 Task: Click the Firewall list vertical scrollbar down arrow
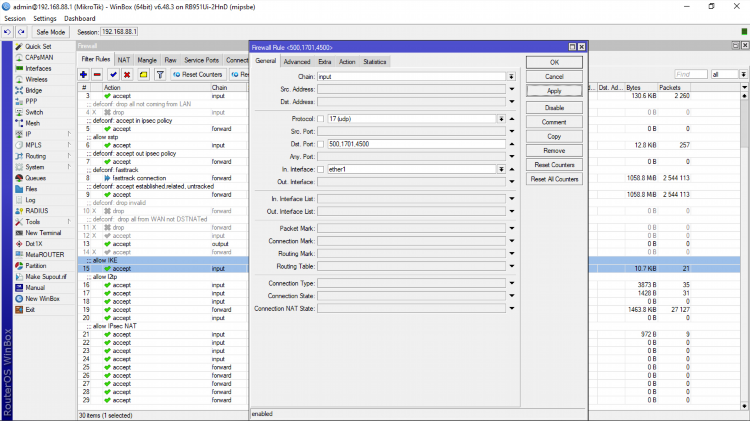744,406
